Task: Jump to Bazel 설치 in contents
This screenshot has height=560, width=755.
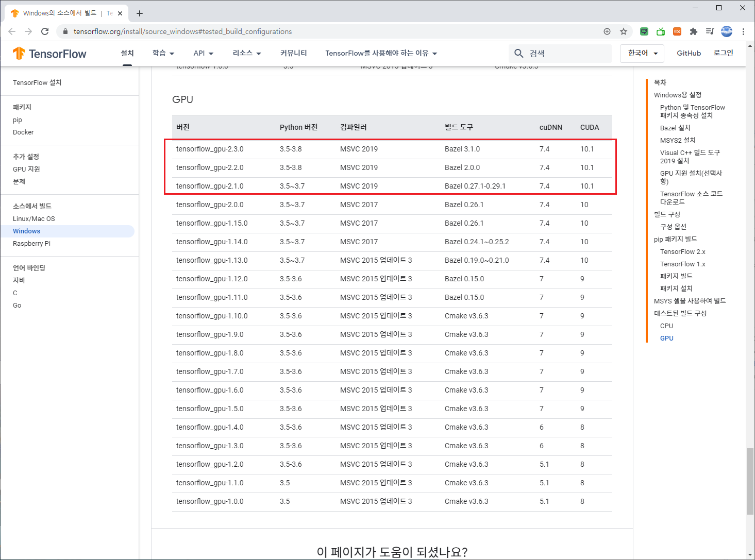Action: point(675,128)
